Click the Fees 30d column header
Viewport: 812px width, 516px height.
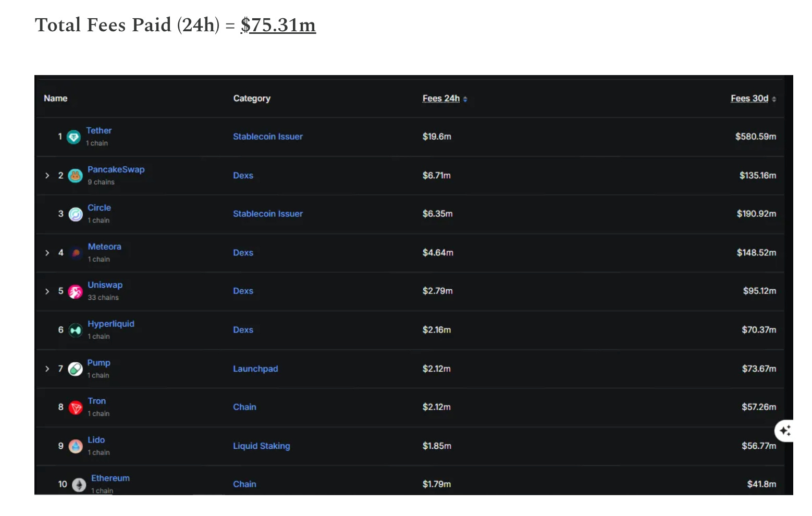pyautogui.click(x=749, y=99)
